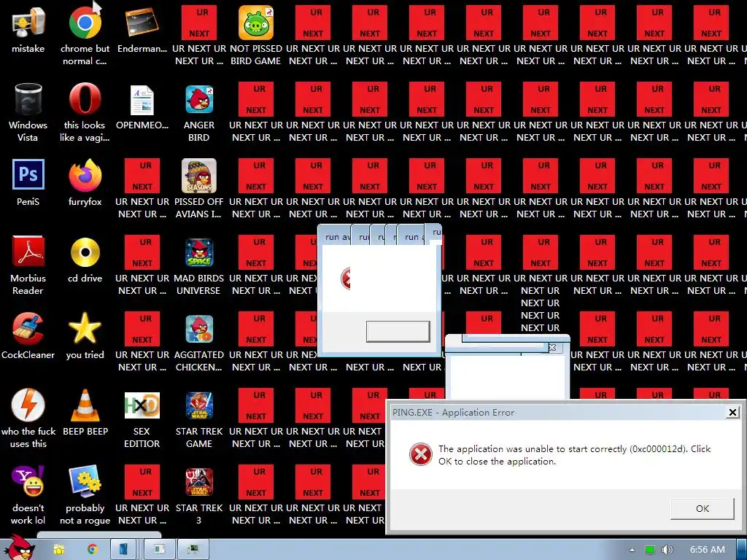747x560 pixels.
Task: Open UR NEXT icon right of 'probably not a rogue'
Action: (142, 481)
